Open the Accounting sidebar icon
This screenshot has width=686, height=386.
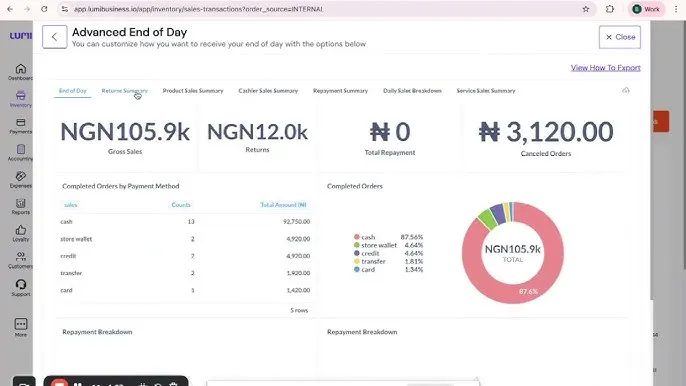click(x=21, y=149)
